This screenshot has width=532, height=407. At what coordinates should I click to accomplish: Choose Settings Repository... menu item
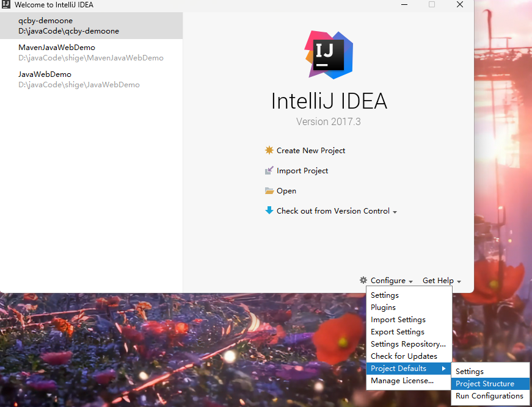coord(409,344)
